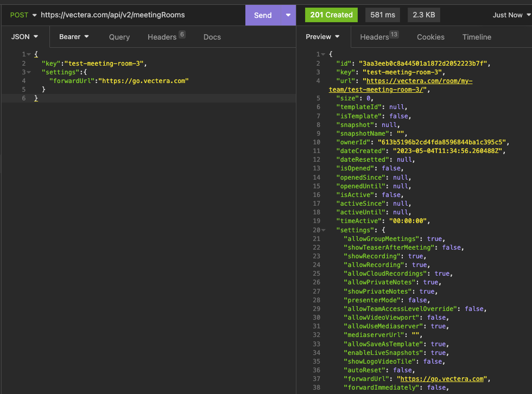532x394 pixels.
Task: Open the Send options dropdown arrow
Action: pyautogui.click(x=288, y=15)
